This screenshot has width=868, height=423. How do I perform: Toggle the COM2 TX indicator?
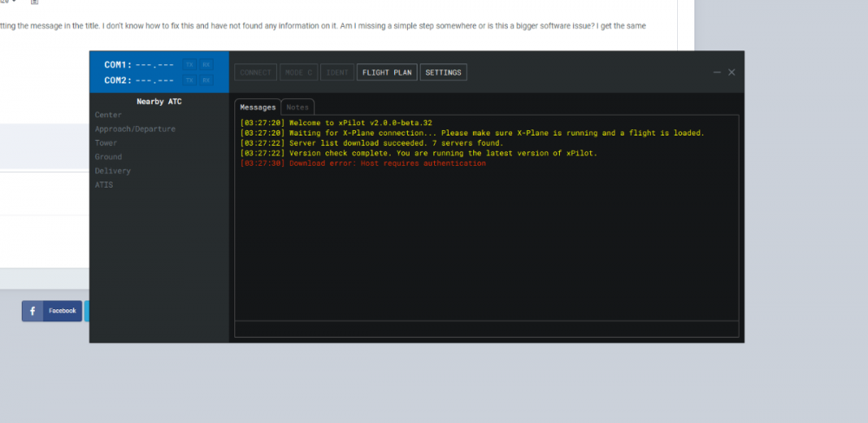pyautogui.click(x=189, y=80)
